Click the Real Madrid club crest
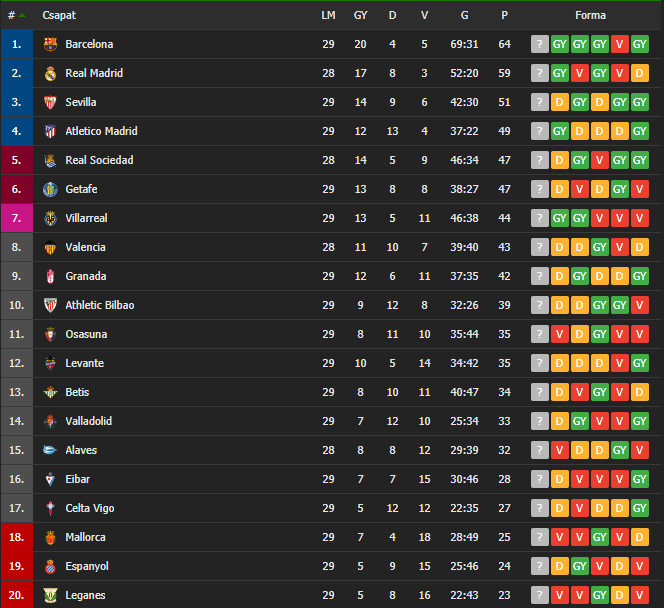The width and height of the screenshot is (664, 608). click(x=50, y=73)
